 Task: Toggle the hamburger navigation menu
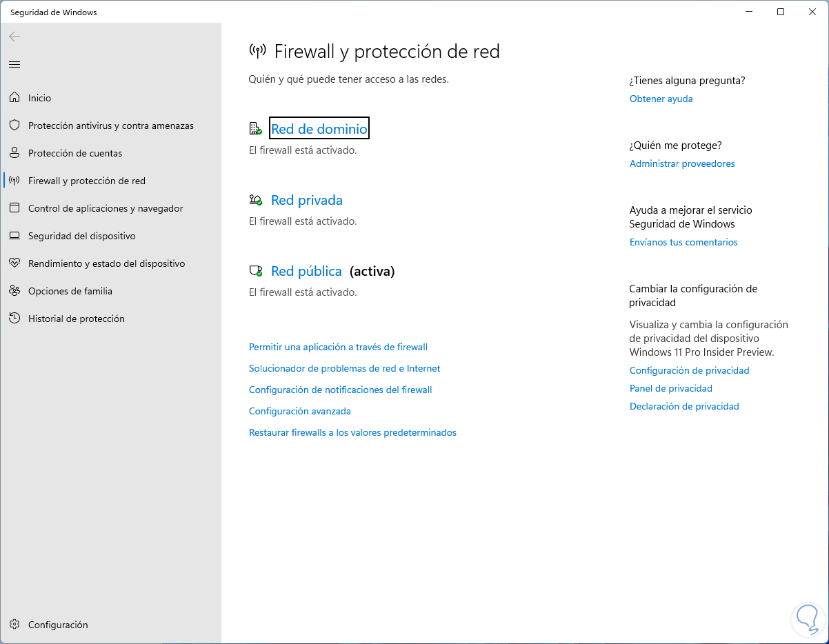(14, 64)
